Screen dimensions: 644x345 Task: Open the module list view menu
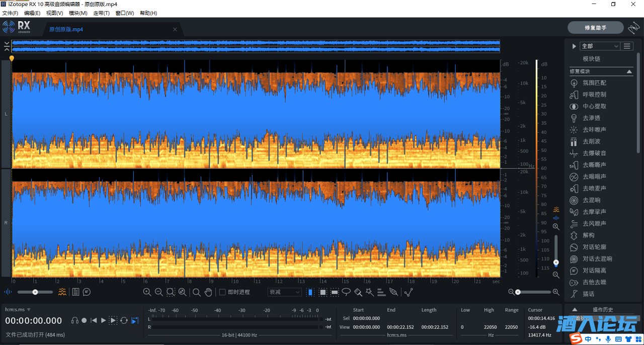pos(627,46)
